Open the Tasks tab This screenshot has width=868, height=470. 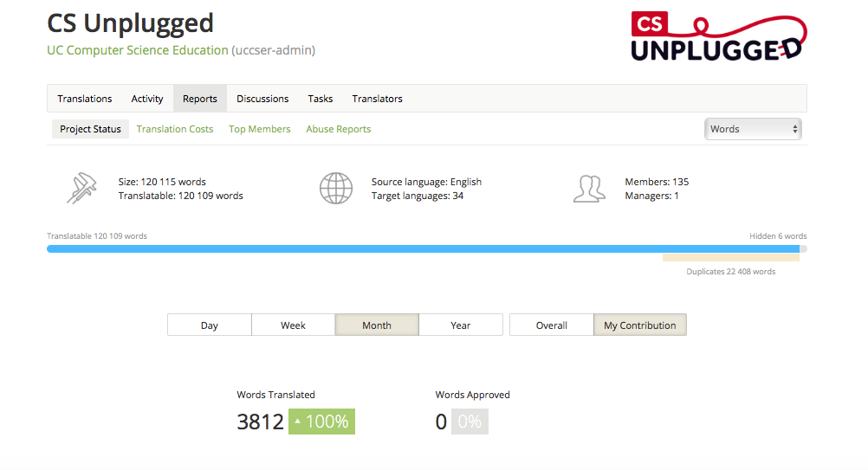click(321, 99)
